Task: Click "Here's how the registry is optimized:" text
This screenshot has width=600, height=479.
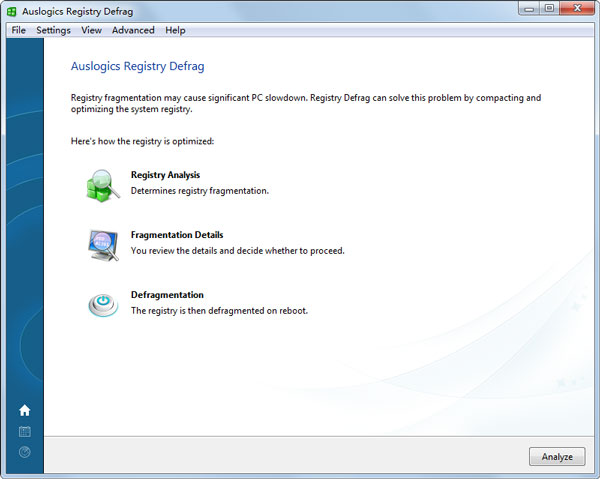Action: 142,142
